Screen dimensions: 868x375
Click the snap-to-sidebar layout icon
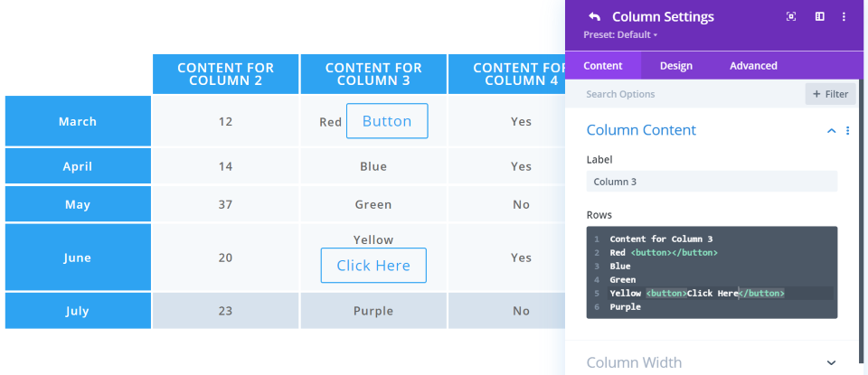819,16
